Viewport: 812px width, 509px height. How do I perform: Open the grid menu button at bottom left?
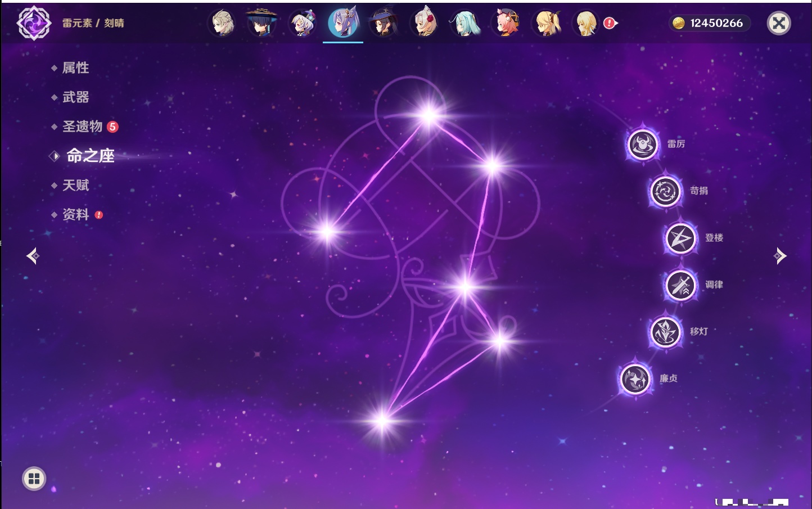point(34,479)
